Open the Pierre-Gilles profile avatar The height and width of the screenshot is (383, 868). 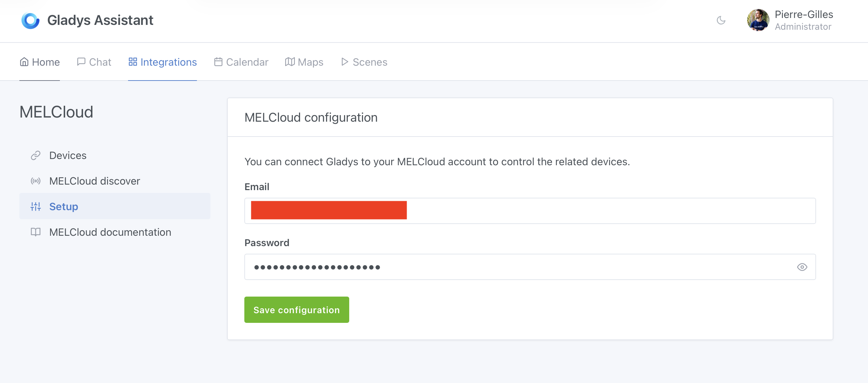[x=758, y=20]
